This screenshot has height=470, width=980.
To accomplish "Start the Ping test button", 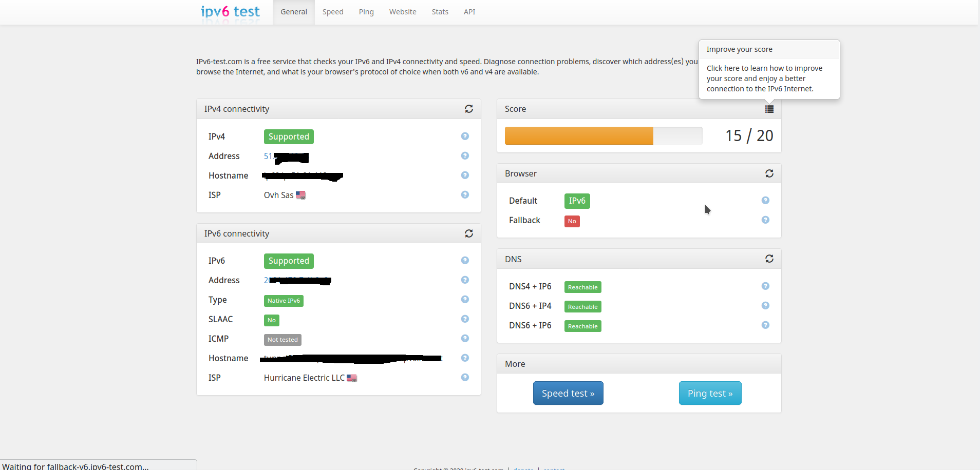I will coord(710,393).
